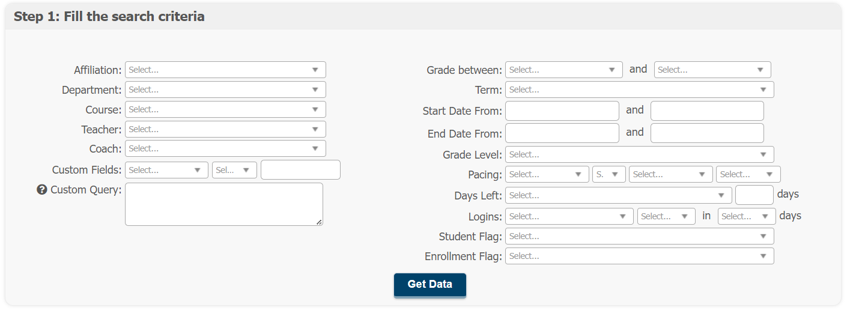Open the Days Left dropdown

pos(618,195)
